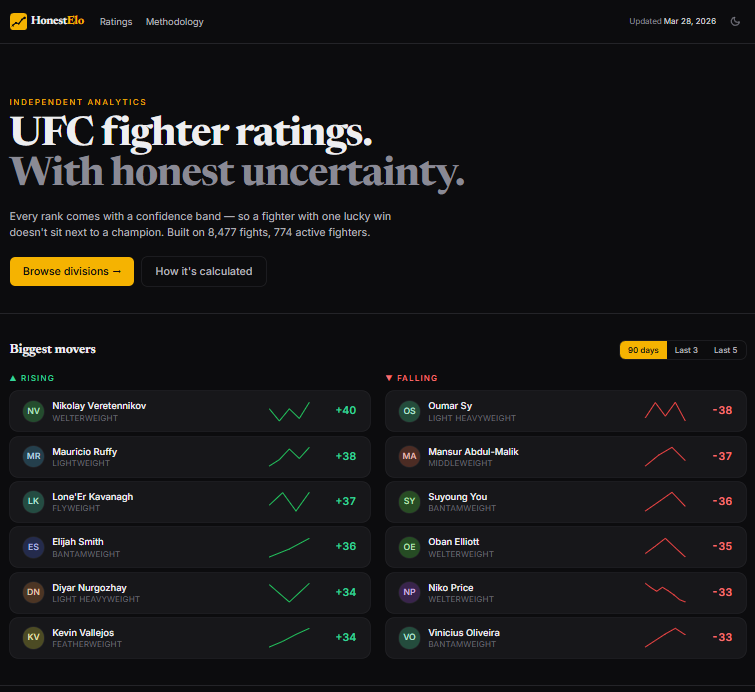The image size is (755, 692).
Task: Click the +40 rating change value
Action: point(346,410)
